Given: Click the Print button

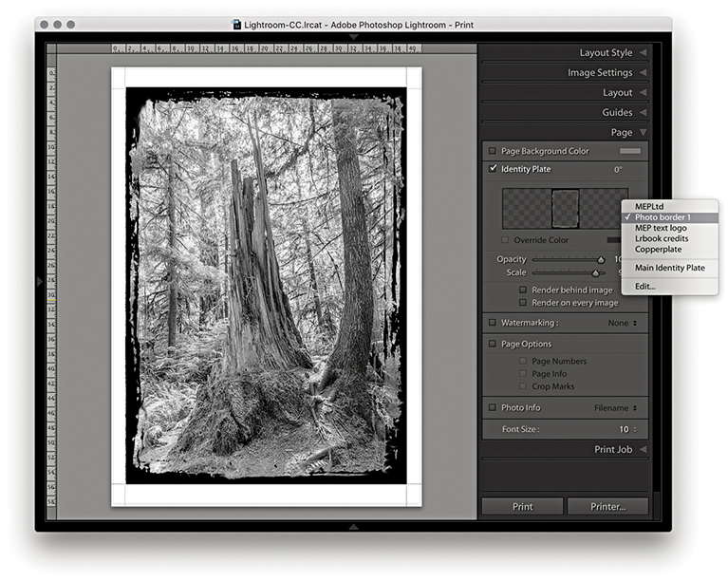Looking at the screenshot, I should click(522, 507).
